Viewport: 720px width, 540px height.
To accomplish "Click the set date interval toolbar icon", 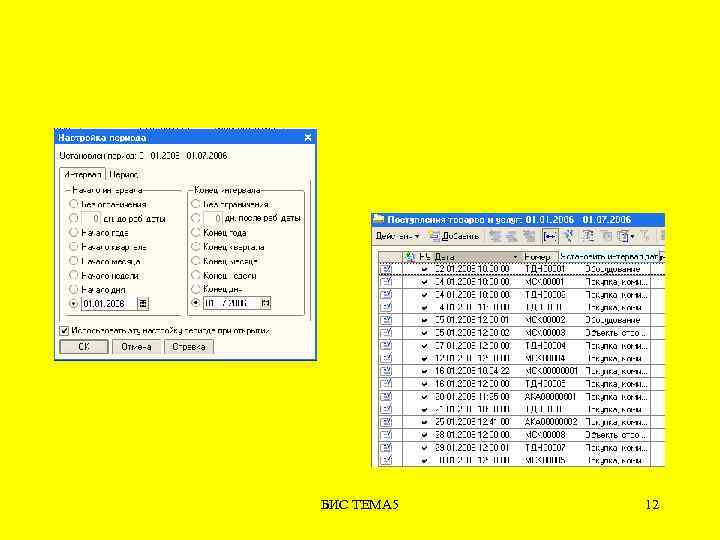I will pos(550,236).
